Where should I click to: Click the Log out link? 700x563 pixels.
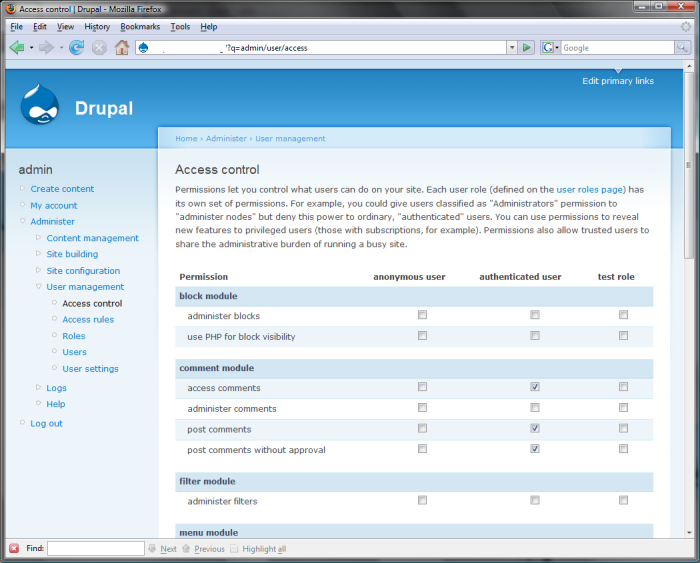(x=46, y=423)
